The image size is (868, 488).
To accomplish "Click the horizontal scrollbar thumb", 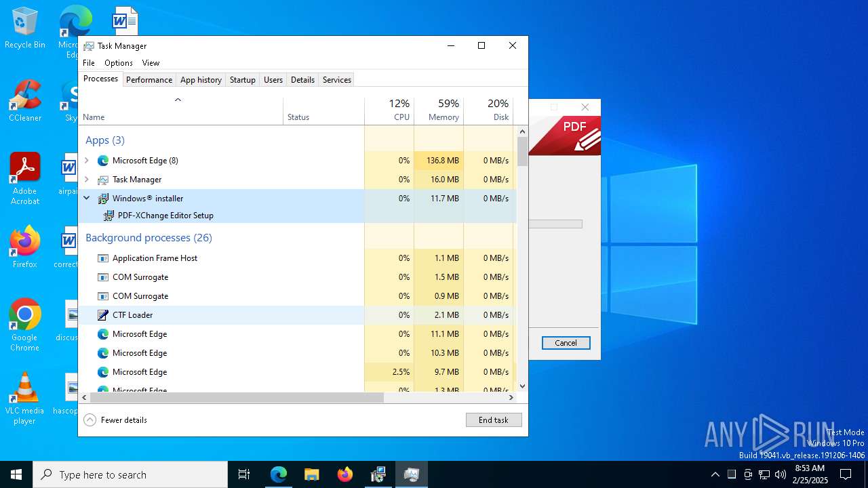I will click(237, 398).
